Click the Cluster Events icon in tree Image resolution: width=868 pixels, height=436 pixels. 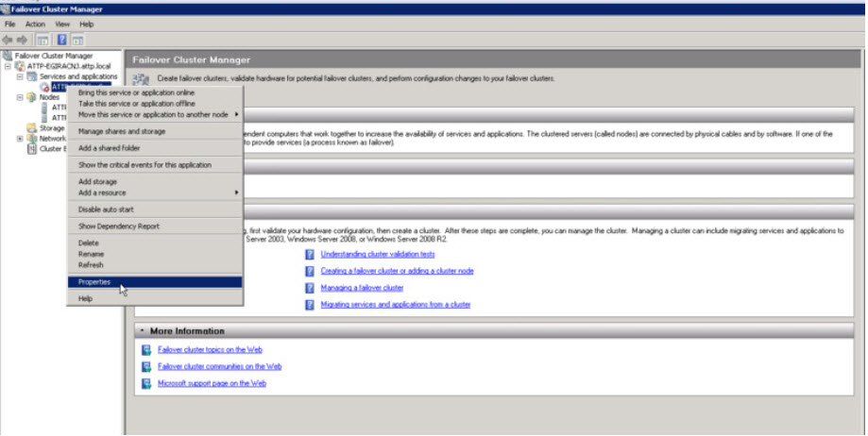32,149
